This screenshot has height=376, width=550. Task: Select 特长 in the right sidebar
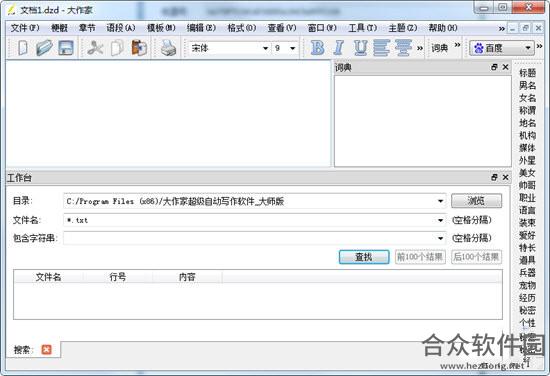[527, 248]
